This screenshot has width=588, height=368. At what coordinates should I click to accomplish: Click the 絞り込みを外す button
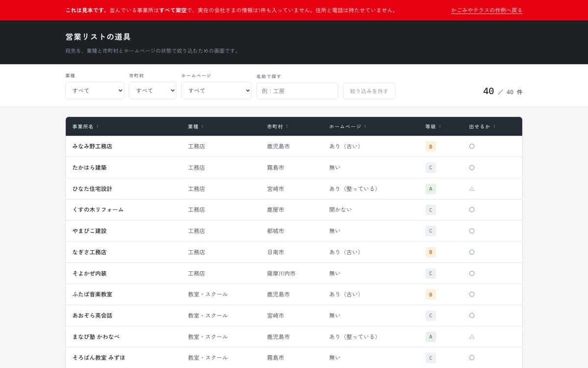click(x=369, y=91)
